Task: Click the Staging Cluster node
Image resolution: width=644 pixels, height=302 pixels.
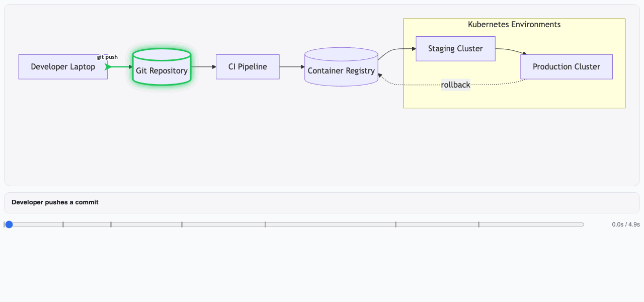Action: tap(455, 49)
